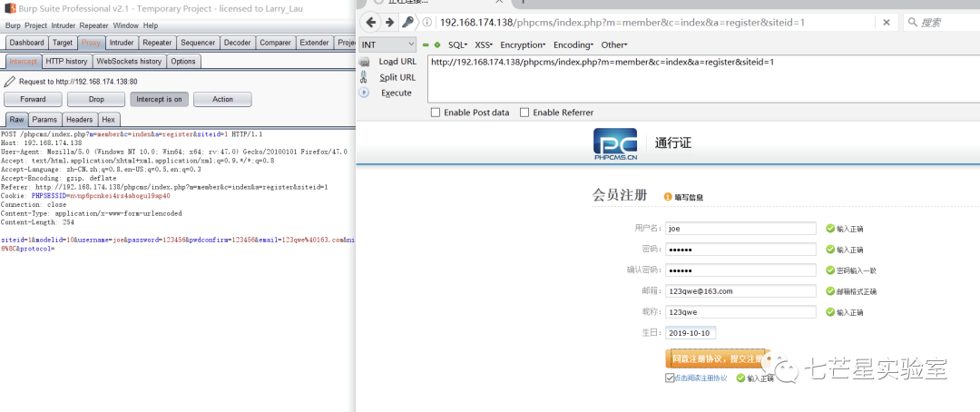980x412 pixels.
Task: Switch to the Extender tab
Action: (314, 43)
